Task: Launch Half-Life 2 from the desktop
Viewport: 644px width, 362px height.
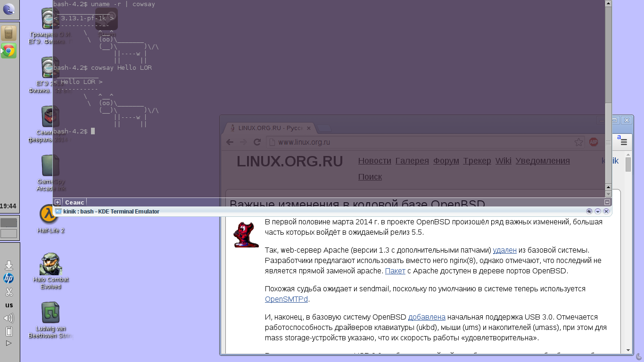Action: (50, 219)
